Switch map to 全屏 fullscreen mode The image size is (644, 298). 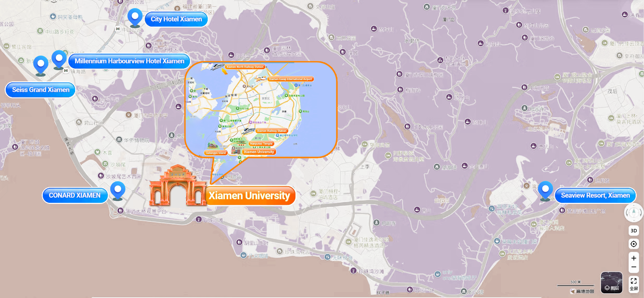[634, 284]
